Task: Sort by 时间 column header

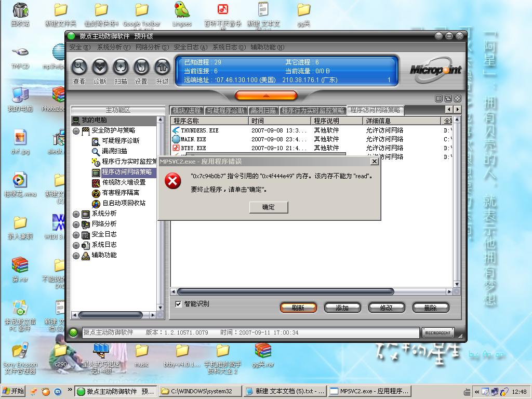Action: click(280, 121)
